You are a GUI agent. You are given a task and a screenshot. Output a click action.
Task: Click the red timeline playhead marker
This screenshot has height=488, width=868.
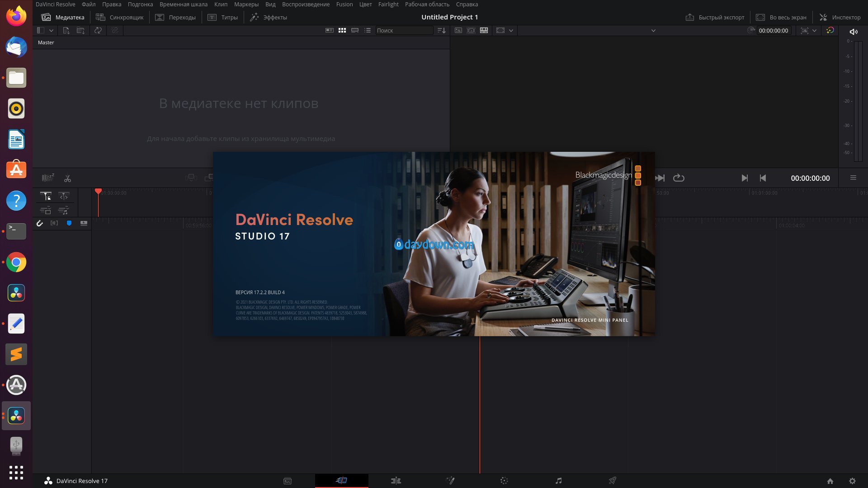pyautogui.click(x=98, y=192)
